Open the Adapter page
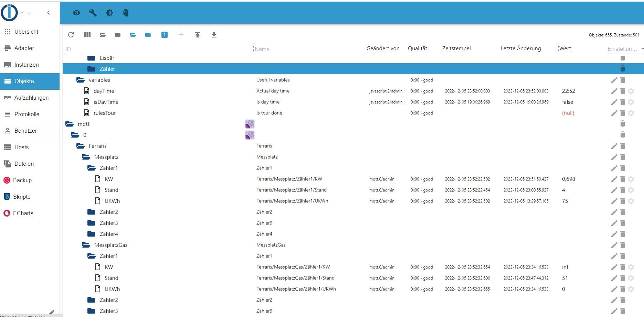Screen dimensions: 644x317 pyautogui.click(x=30, y=48)
